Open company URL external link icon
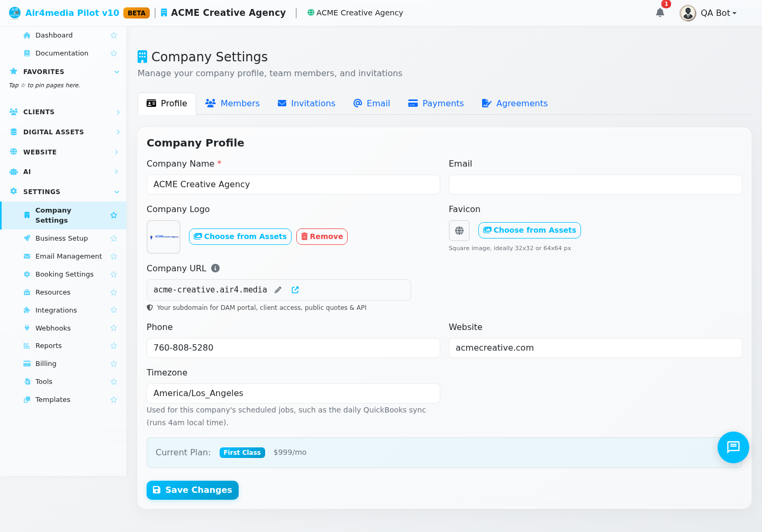The width and height of the screenshot is (762, 532). pos(295,290)
